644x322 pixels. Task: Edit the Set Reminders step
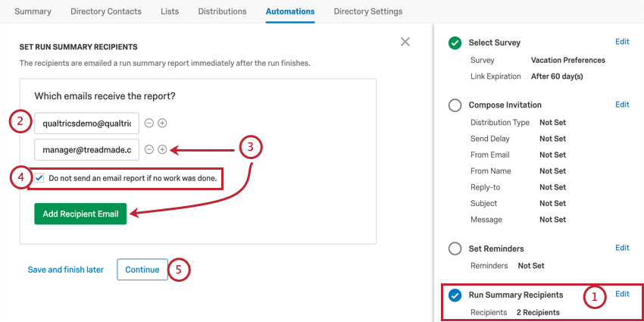point(622,248)
